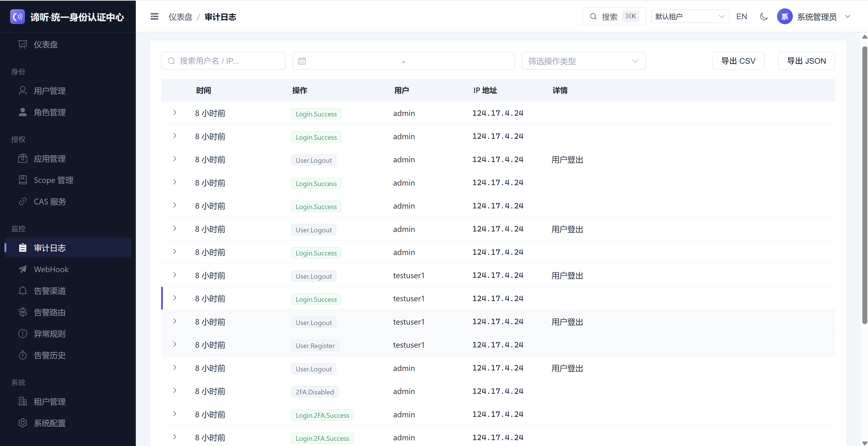Image resolution: width=868 pixels, height=446 pixels.
Task: Click the calendar icon in date range
Action: (x=302, y=61)
